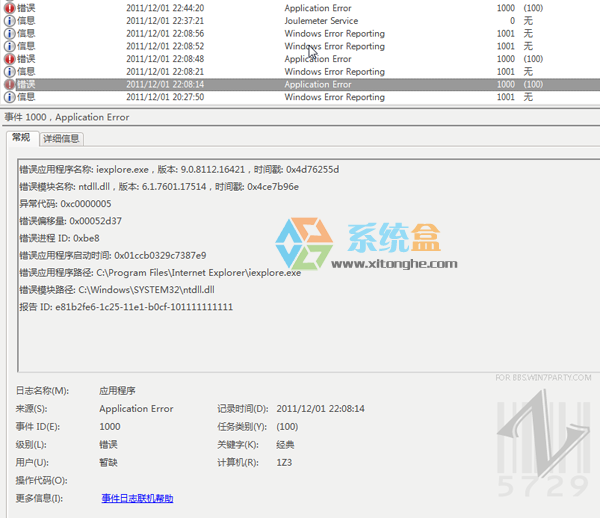Image resolution: width=600 pixels, height=518 pixels.
Task: Click Windows Error Reporting in 22:08:56 row
Action: 334,33
